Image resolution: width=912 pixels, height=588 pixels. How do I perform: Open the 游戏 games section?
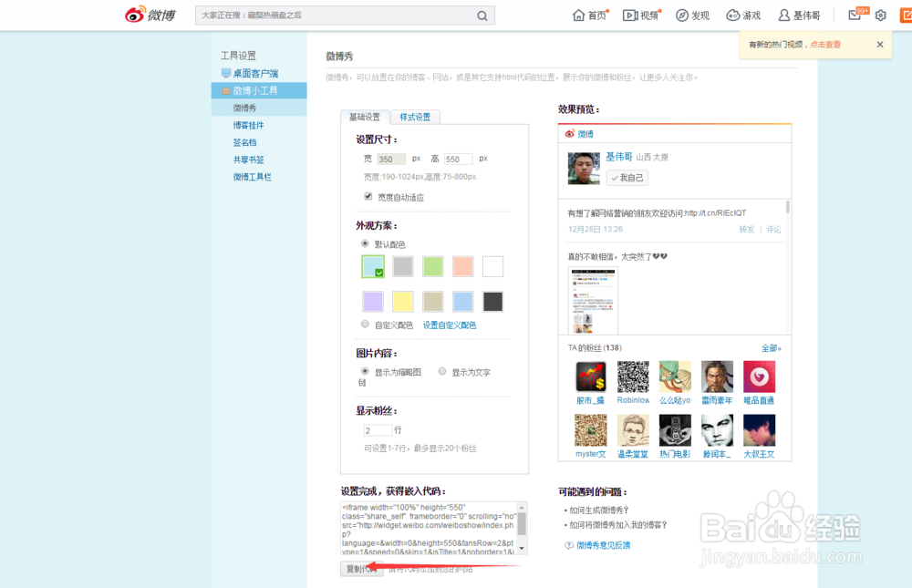743,15
